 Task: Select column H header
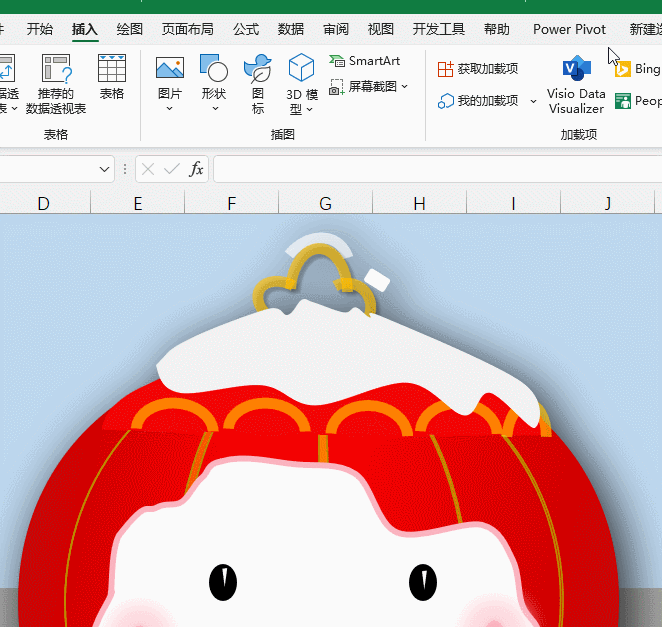(x=419, y=204)
